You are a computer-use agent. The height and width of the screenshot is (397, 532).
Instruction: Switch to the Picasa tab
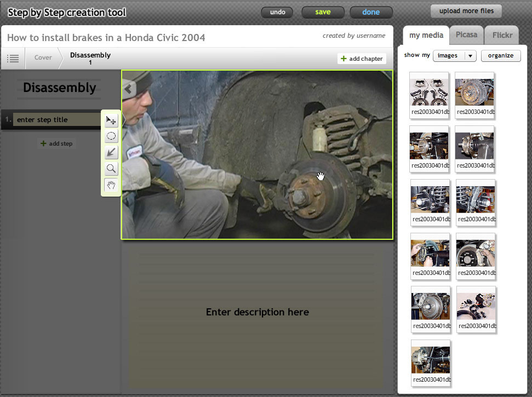click(466, 35)
